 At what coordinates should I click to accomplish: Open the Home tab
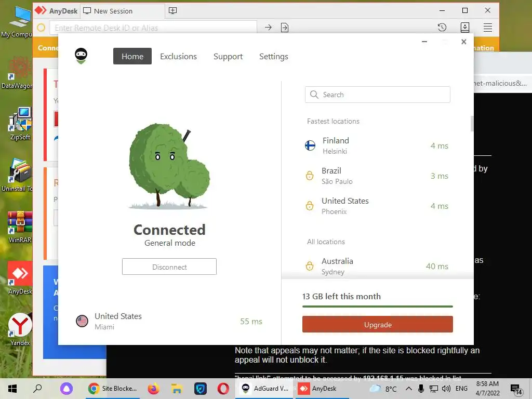[132, 56]
